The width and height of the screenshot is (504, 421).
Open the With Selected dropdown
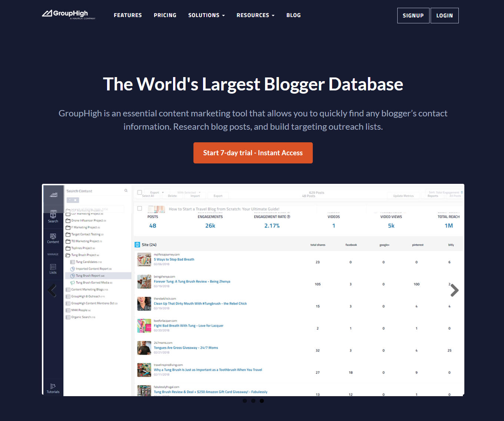coord(189,192)
